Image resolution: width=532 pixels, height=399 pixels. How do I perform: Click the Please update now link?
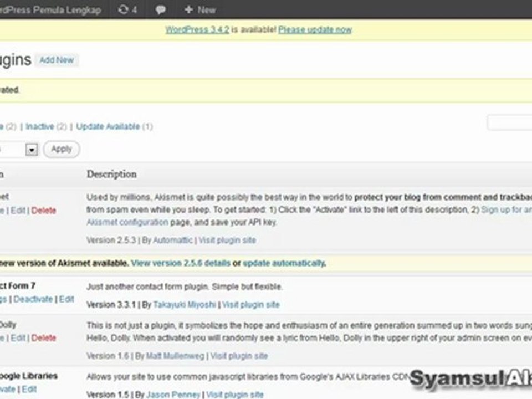315,30
